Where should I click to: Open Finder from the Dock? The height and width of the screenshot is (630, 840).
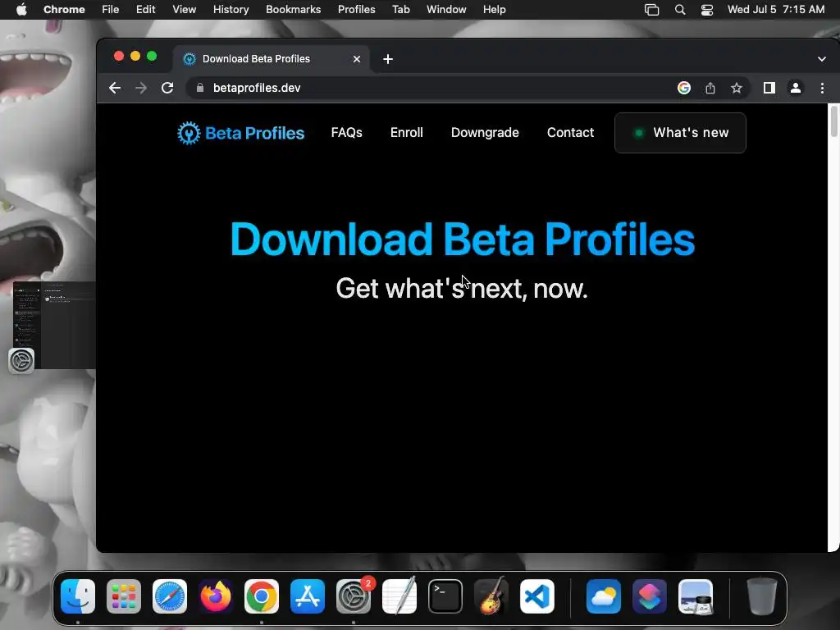[x=78, y=596]
